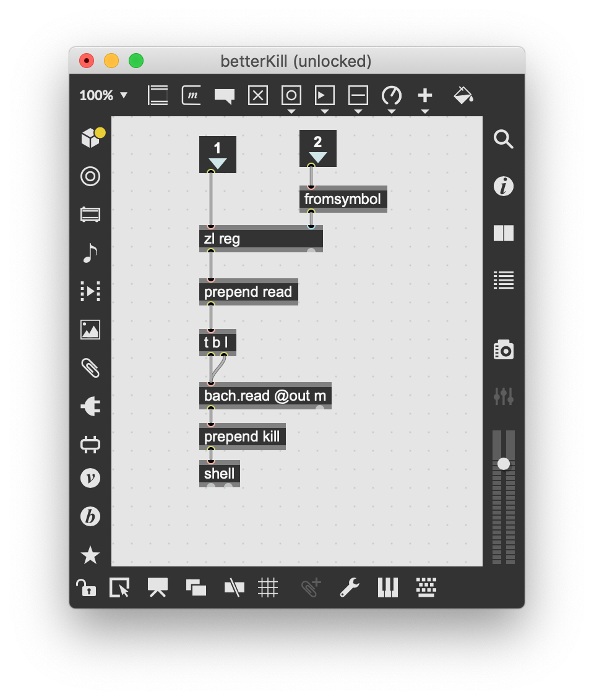The height and width of the screenshot is (700, 594).
Task: Add a number box (play icon)
Action: point(325,95)
